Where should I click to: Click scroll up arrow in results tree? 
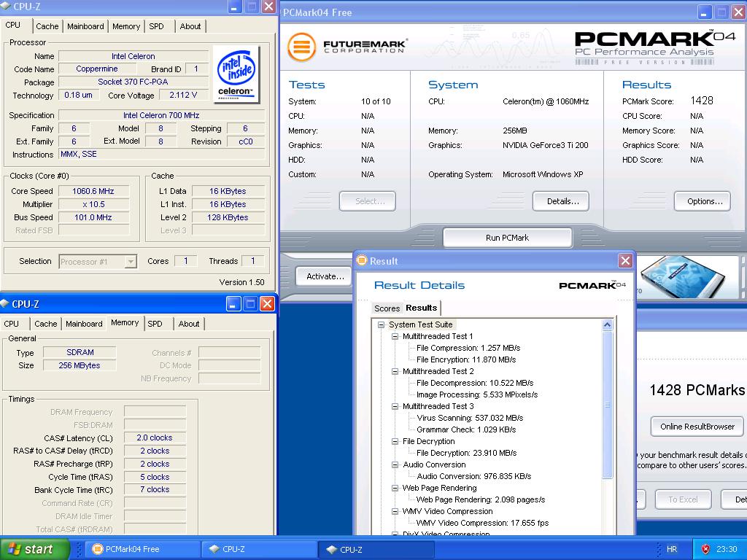(x=607, y=325)
